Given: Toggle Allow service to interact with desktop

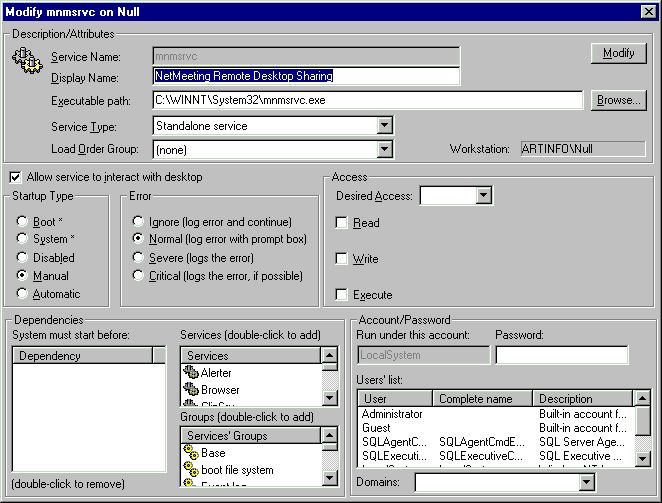Looking at the screenshot, I should [x=16, y=177].
